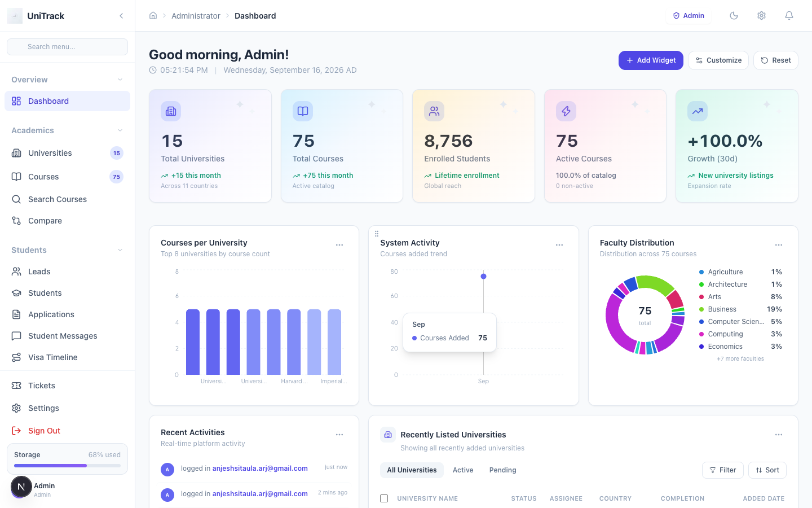The width and height of the screenshot is (812, 508).
Task: Click the Business legend color dot
Action: tap(701, 309)
